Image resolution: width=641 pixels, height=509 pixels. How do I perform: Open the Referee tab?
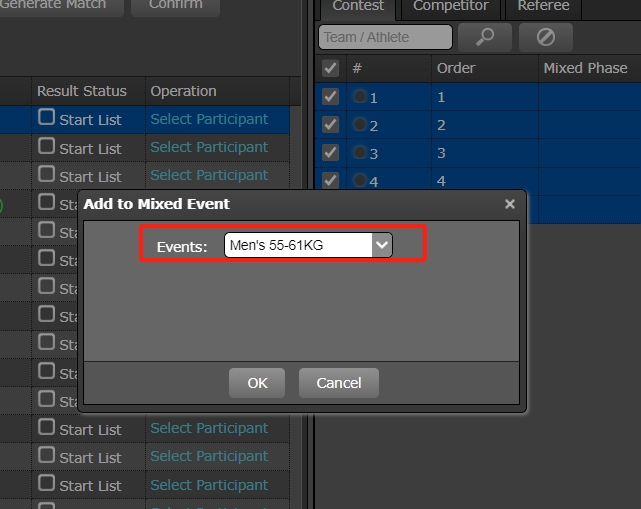coord(543,6)
